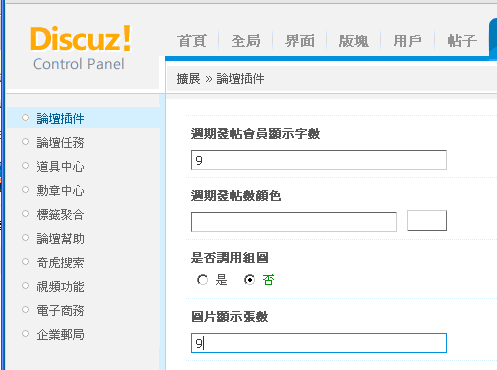Open 論壇任務 sidebar item
The image size is (497, 370).
[x=60, y=142]
